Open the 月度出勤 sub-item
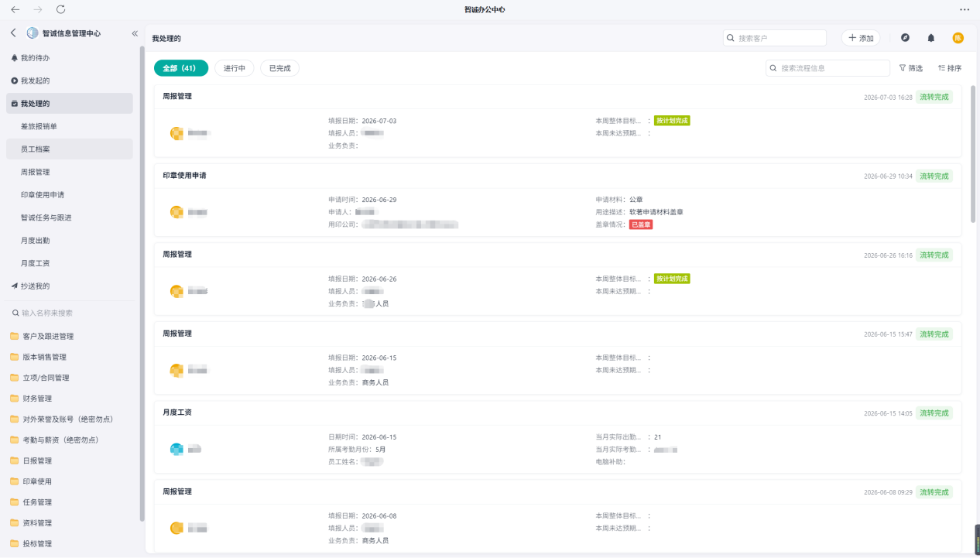The image size is (980, 558). coord(70,241)
